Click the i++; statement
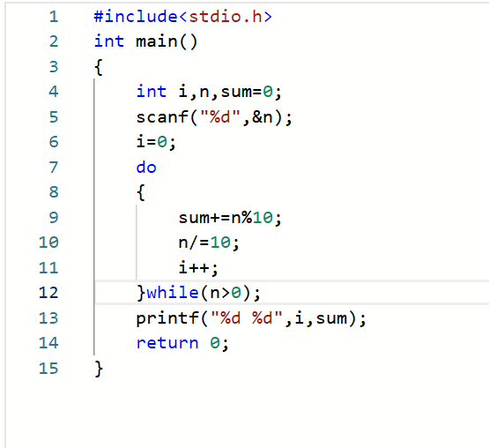This screenshot has height=448, width=489. pyautogui.click(x=198, y=268)
